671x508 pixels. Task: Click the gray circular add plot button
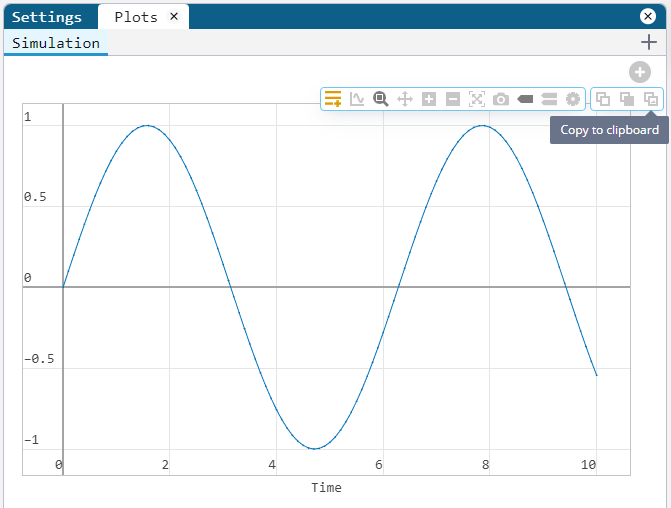point(640,72)
